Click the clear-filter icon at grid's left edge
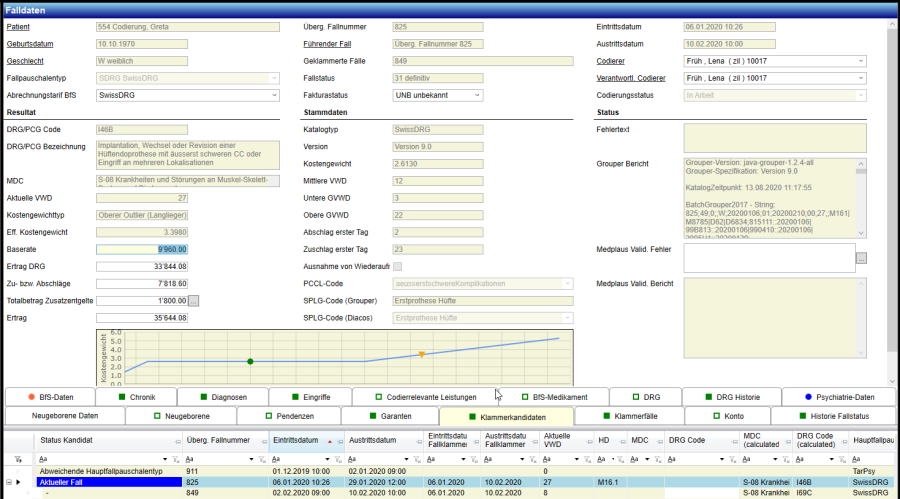Viewport: 900px width, 499px height. pyautogui.click(x=16, y=458)
